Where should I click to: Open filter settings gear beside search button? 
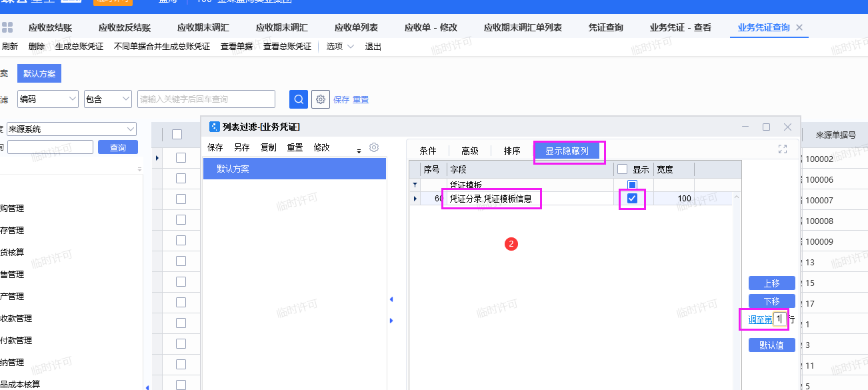coord(321,99)
